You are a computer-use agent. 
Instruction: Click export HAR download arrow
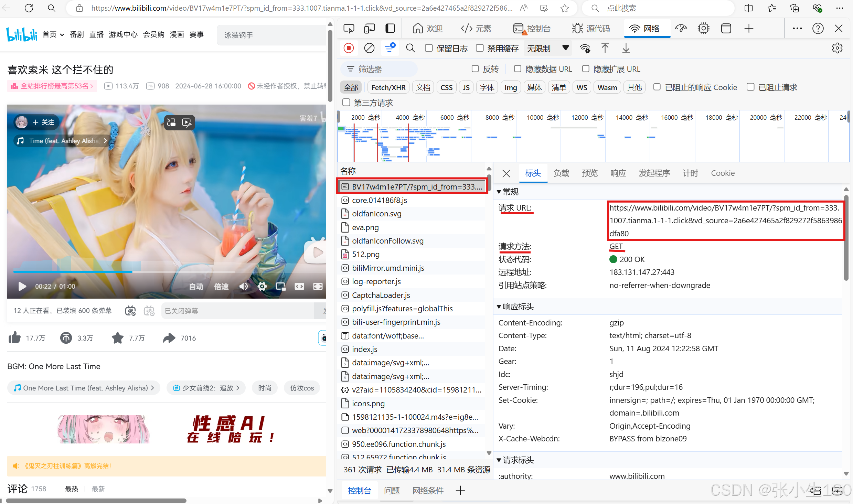[x=626, y=48]
